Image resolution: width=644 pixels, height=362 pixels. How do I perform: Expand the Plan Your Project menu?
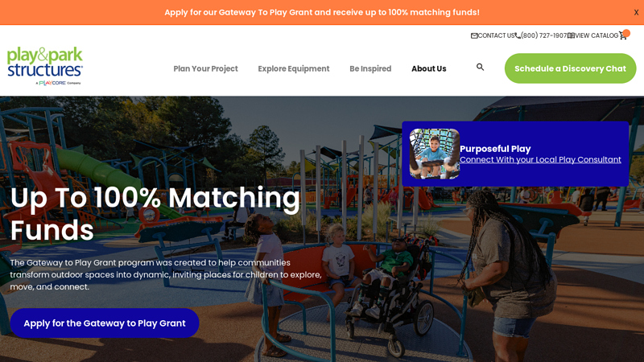205,68
